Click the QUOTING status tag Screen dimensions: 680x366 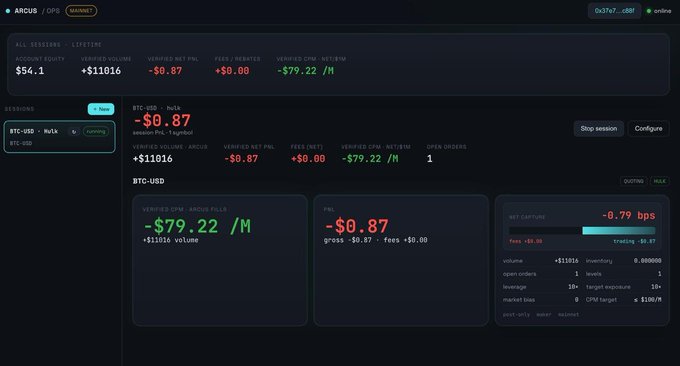pos(634,181)
